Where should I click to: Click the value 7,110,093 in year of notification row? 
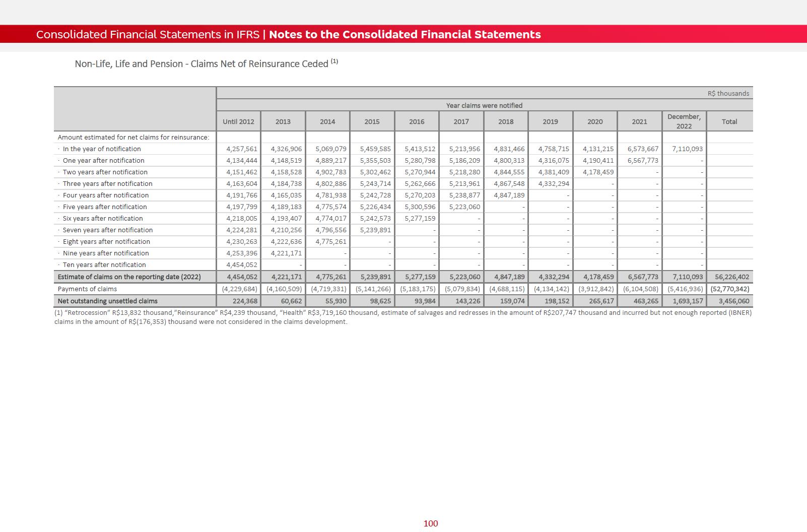click(x=688, y=149)
